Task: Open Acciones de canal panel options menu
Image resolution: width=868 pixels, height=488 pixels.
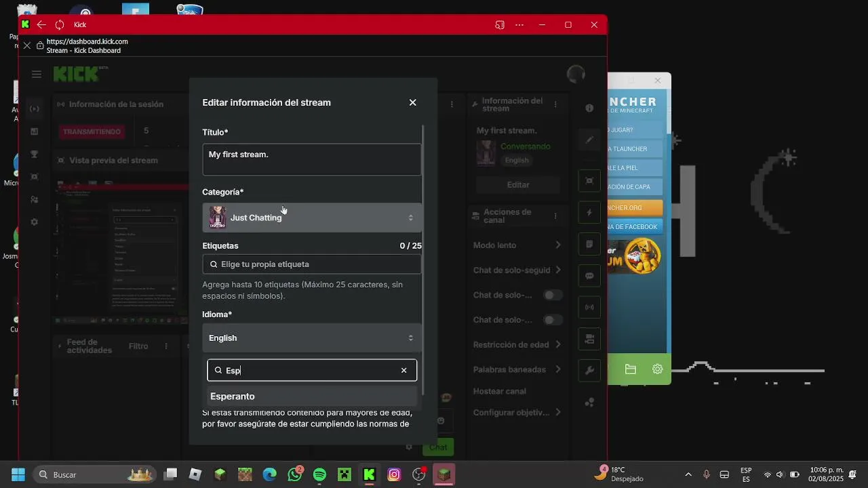Action: tap(555, 216)
